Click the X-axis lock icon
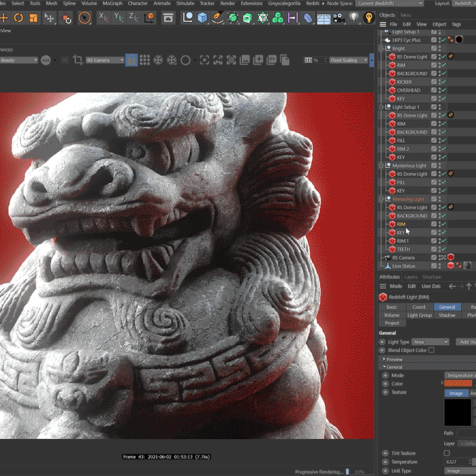This screenshot has width=476, height=476. click(x=103, y=18)
